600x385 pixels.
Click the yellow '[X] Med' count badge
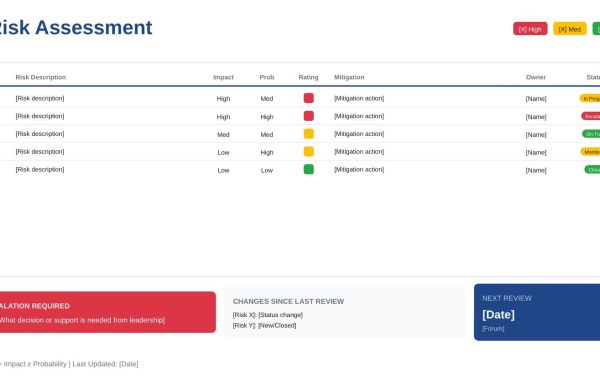[569, 29]
